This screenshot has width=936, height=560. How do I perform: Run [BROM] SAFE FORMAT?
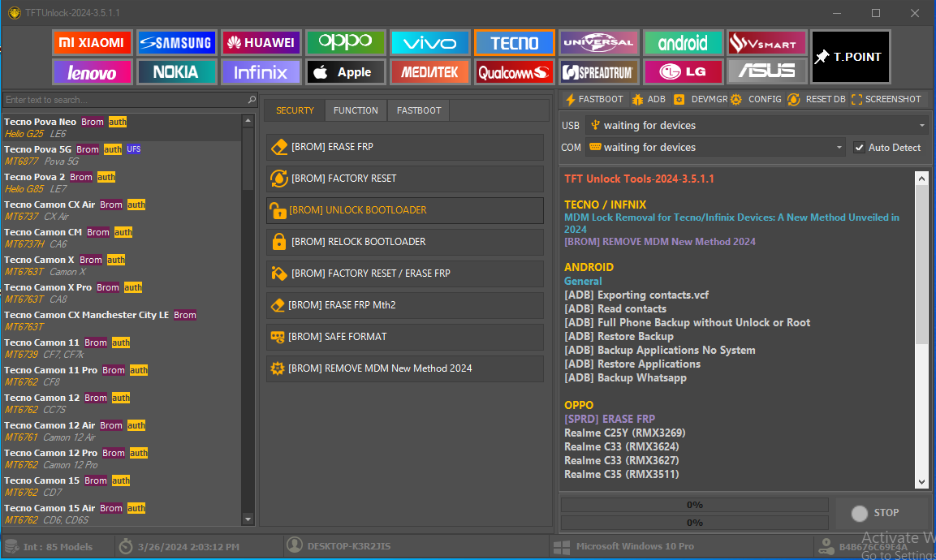coord(405,337)
